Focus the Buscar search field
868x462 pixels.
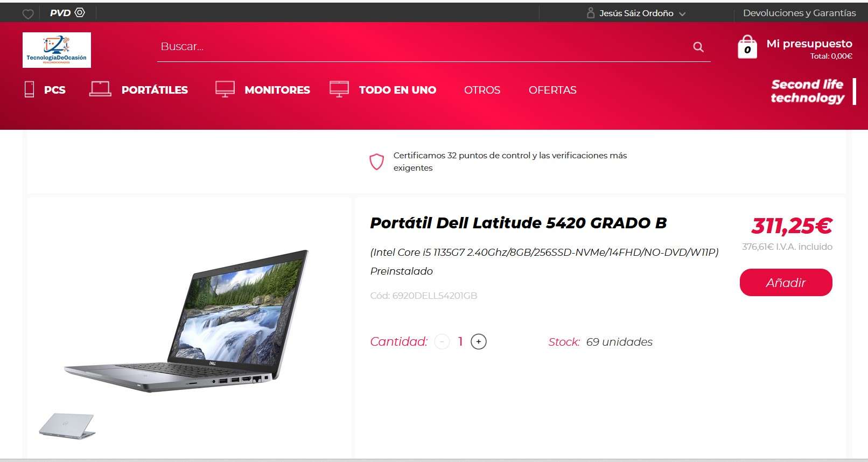click(423, 47)
